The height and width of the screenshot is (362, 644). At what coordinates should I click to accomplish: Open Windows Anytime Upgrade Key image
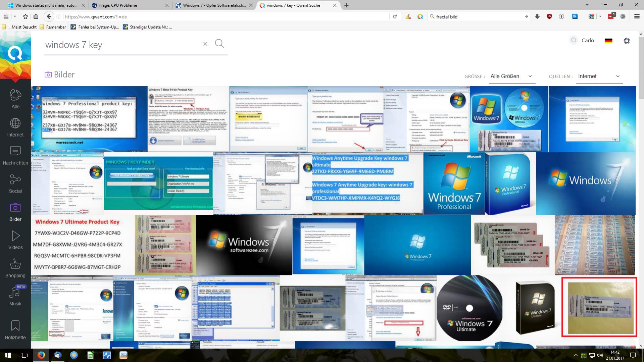(367, 183)
